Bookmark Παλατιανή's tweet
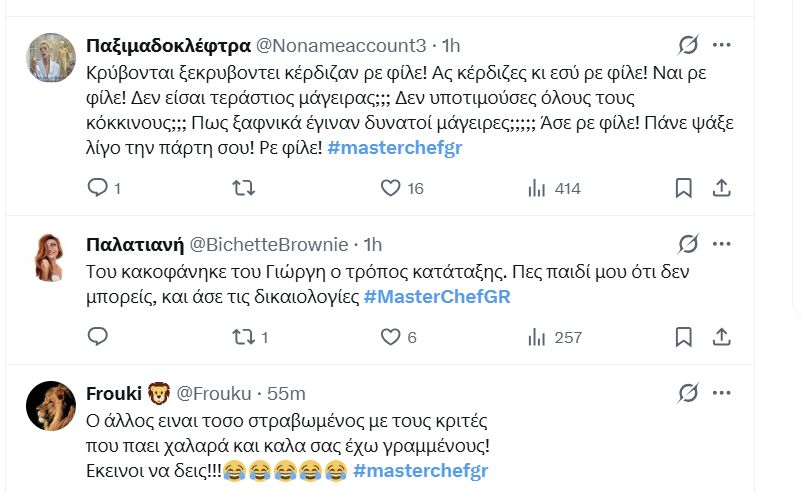The image size is (802, 492). click(x=684, y=337)
